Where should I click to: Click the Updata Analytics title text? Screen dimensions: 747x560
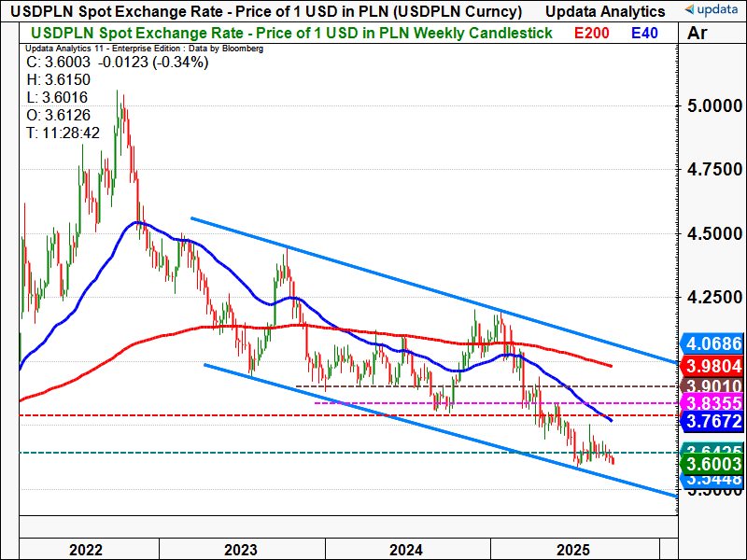[605, 11]
